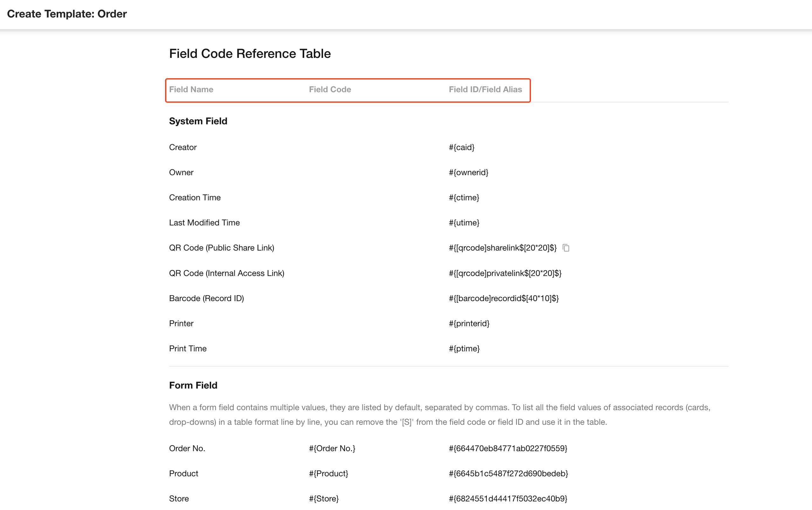The image size is (812, 510).
Task: Click the QR code privatelink field code
Action: 505,273
